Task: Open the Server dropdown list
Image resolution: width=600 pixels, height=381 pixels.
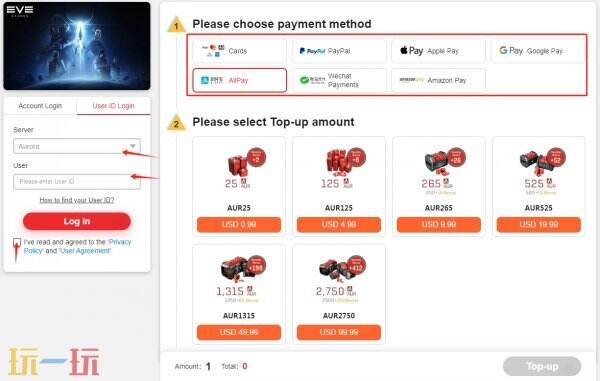Action: point(77,146)
